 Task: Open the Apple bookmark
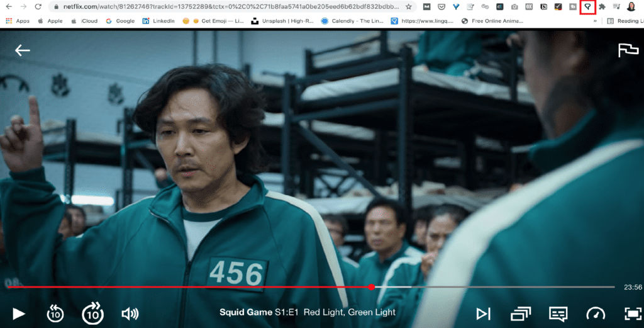(50, 21)
